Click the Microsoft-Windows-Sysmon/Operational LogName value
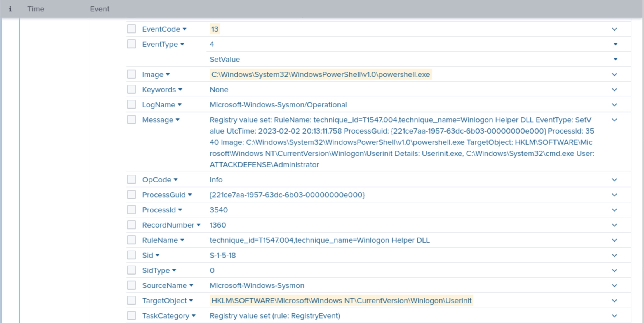 278,105
